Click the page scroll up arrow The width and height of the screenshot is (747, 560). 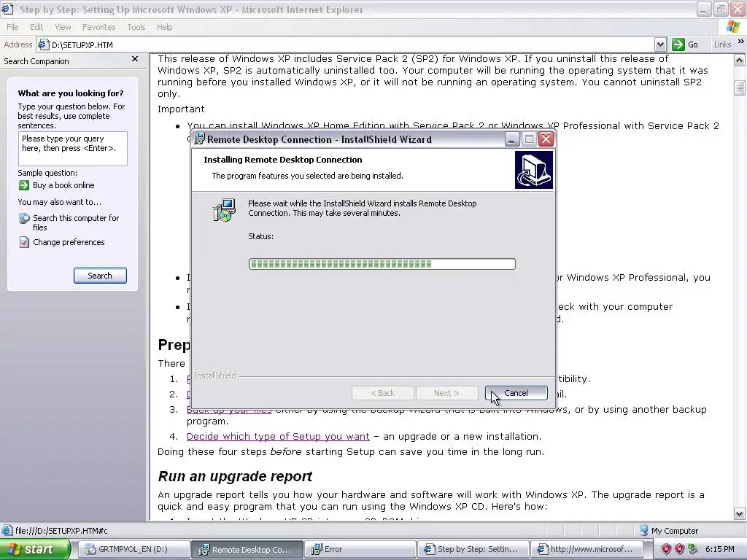pos(740,61)
